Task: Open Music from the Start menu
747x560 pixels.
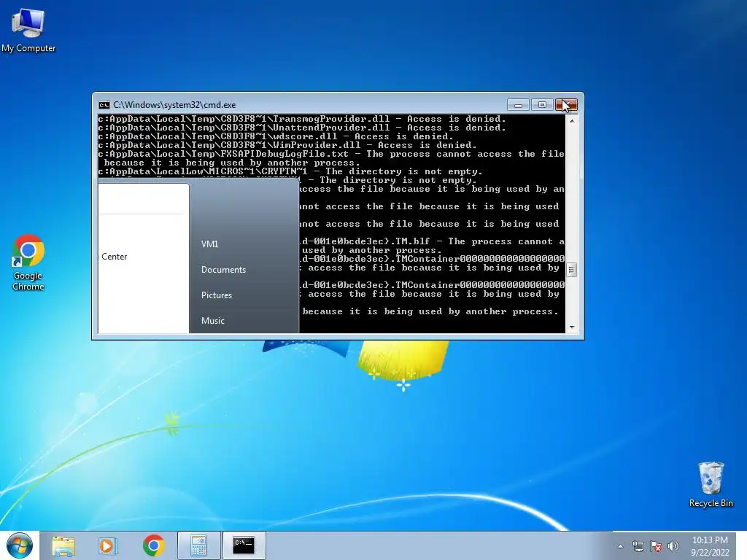Action: pyautogui.click(x=212, y=321)
